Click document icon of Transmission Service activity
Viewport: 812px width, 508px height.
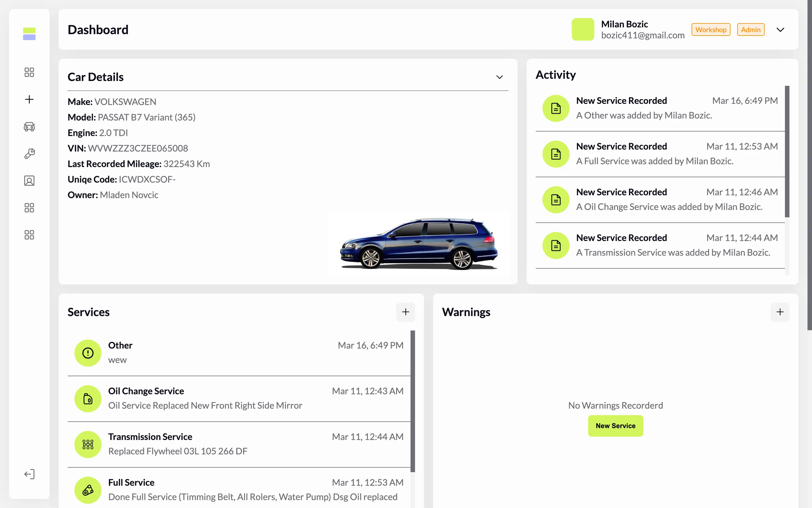pyautogui.click(x=556, y=245)
